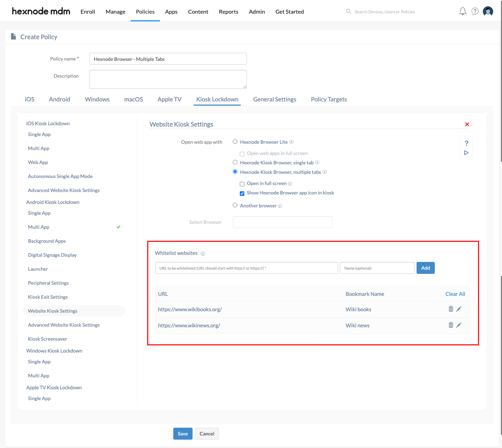Viewport: 502px width, 448px height.
Task: Show info for Another browser option
Action: coord(280,206)
